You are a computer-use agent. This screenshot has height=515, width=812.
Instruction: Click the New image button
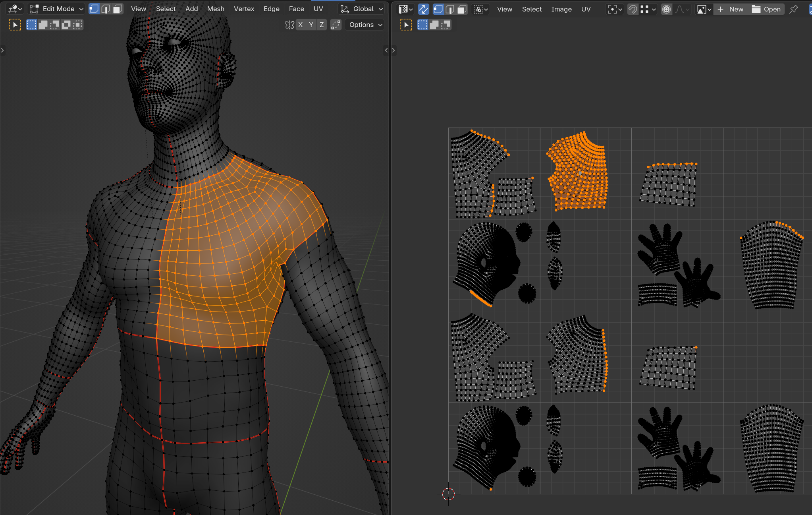731,9
